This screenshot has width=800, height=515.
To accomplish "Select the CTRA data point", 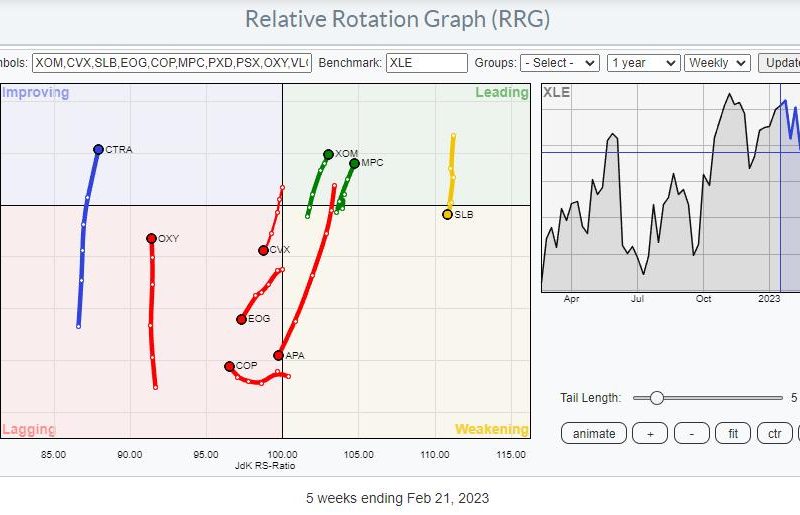I will click(98, 150).
